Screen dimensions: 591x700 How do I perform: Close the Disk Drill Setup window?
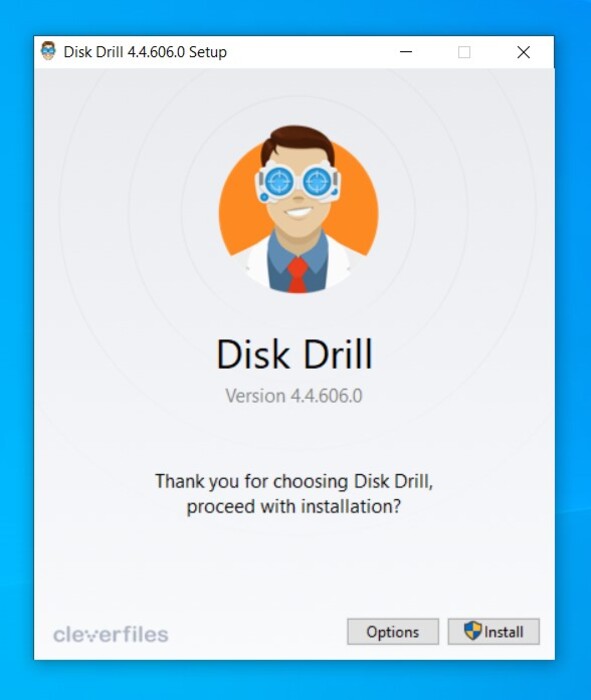(x=524, y=52)
